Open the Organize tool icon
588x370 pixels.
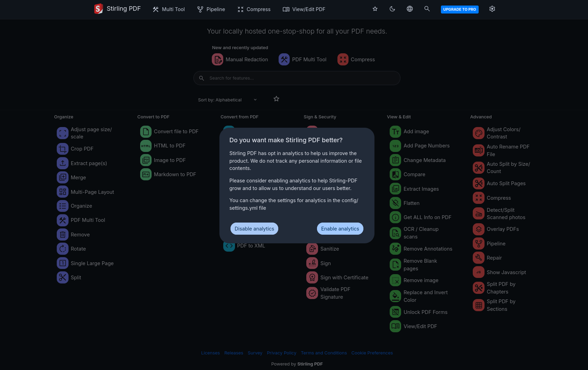(x=63, y=206)
